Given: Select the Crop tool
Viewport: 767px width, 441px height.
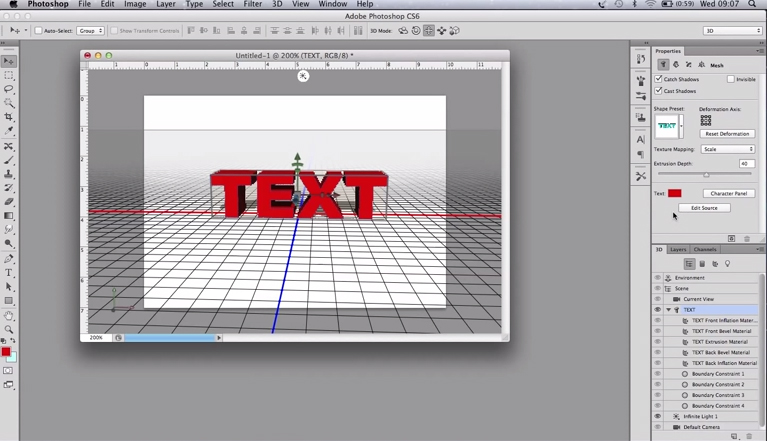Looking at the screenshot, I should click(9, 117).
